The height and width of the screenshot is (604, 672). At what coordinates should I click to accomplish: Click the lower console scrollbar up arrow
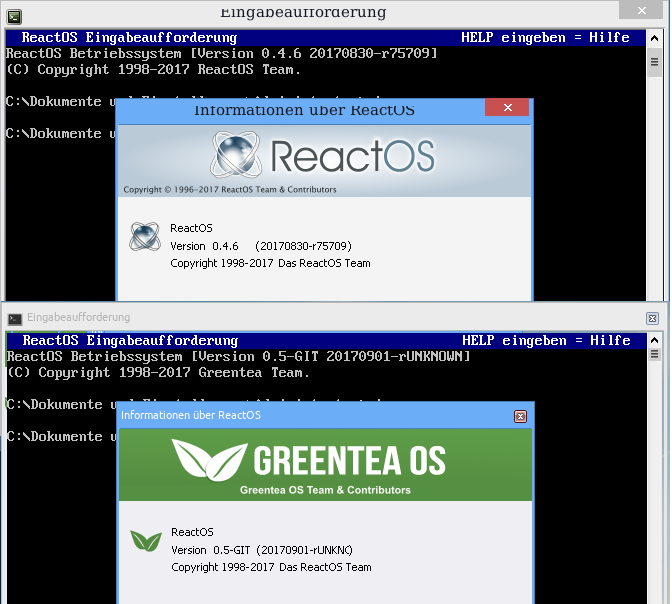tap(654, 340)
